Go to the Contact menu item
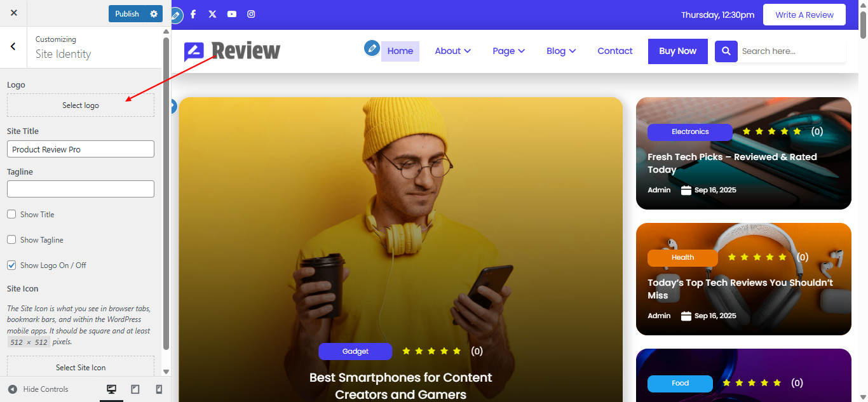The height and width of the screenshot is (402, 868). 615,51
